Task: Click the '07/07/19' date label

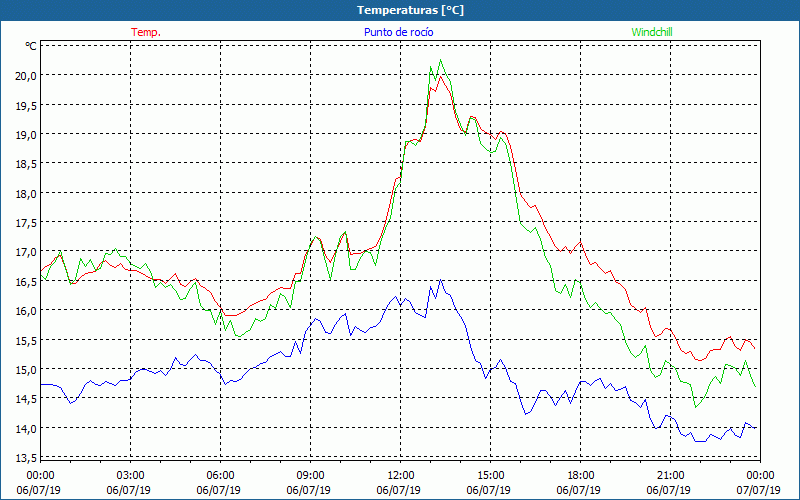Action: (760, 490)
